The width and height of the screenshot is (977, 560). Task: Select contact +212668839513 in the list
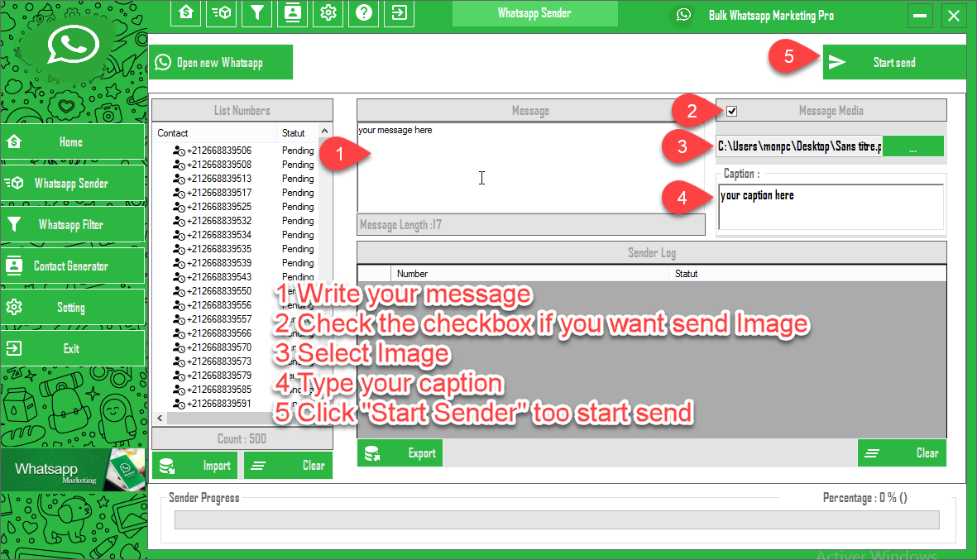[x=219, y=179]
